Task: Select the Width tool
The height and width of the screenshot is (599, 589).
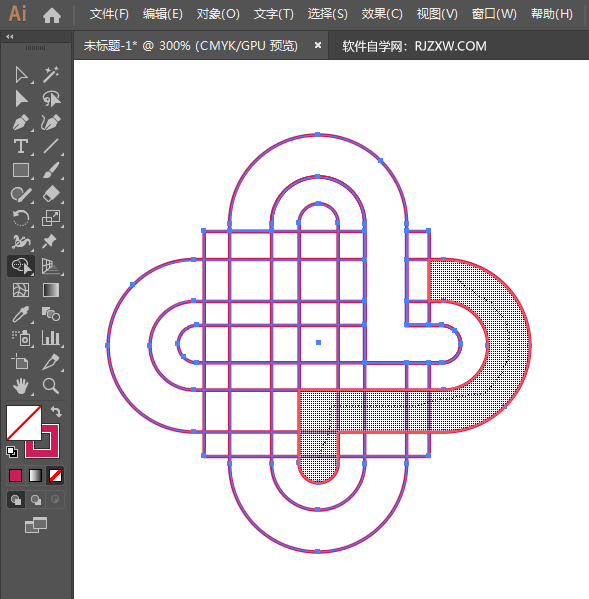Action: coord(21,242)
